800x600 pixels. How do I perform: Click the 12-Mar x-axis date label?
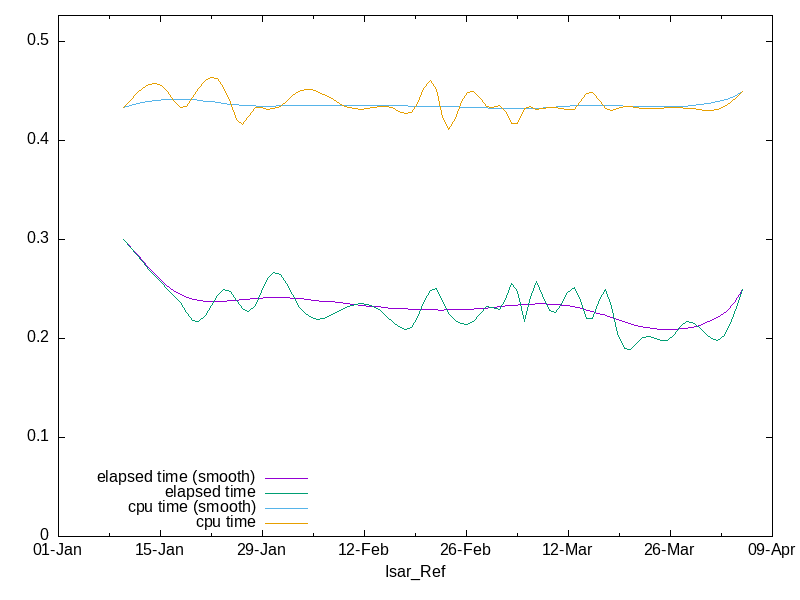tap(567, 551)
